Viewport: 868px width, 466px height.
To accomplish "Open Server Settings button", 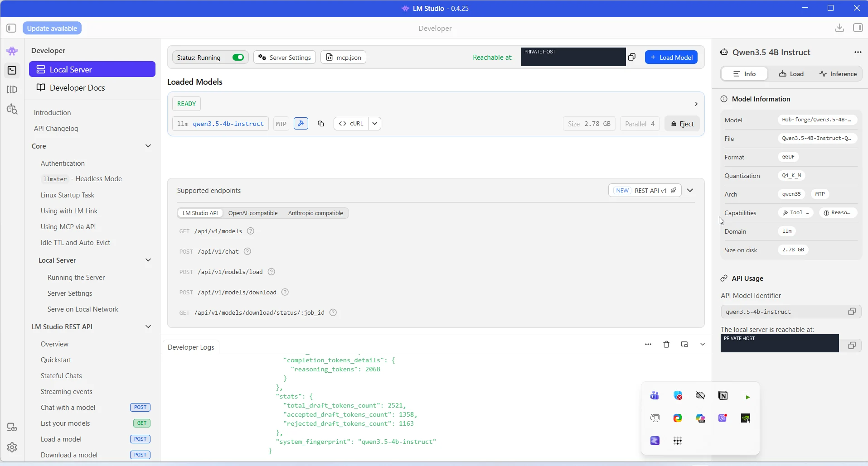I will coord(285,57).
